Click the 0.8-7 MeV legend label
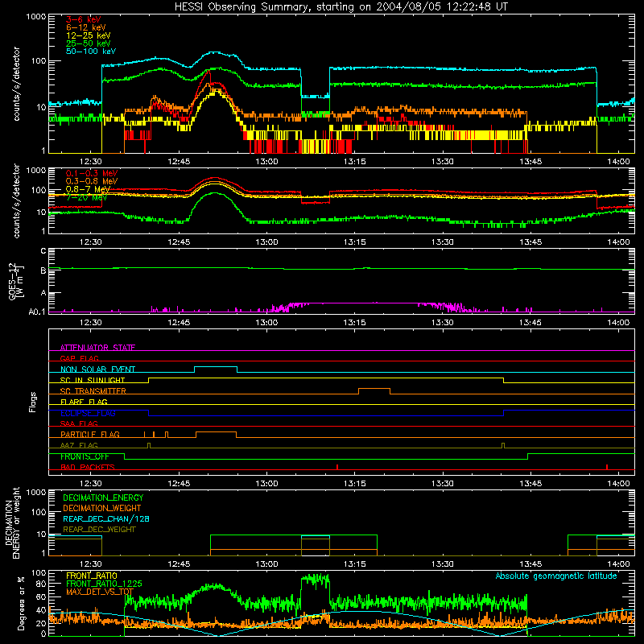This screenshot has height=644, width=644. point(88,189)
